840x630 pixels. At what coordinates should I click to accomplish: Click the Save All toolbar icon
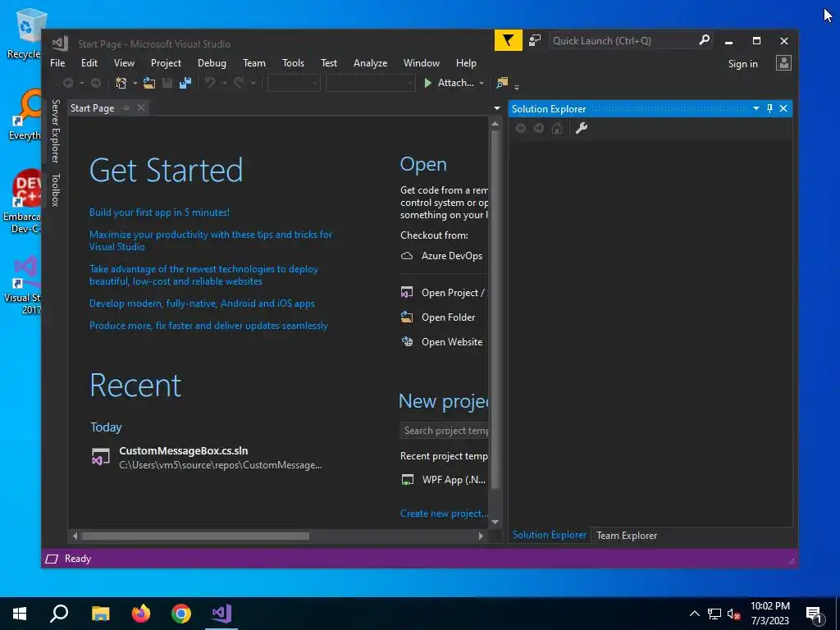click(185, 83)
